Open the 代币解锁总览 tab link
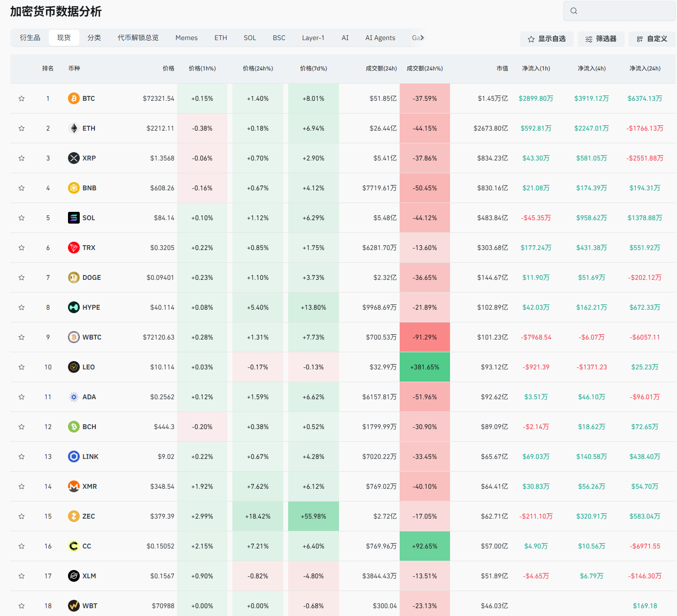This screenshot has width=677, height=616. pos(138,38)
